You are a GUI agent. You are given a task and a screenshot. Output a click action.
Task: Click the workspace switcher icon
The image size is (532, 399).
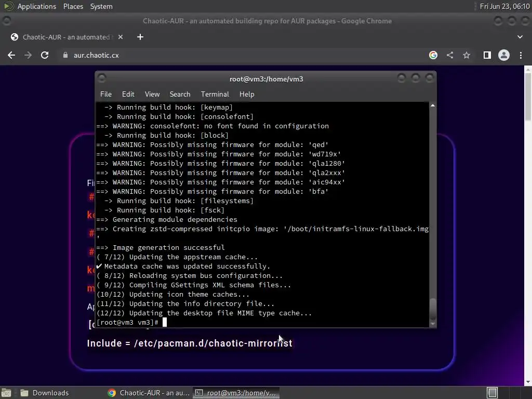click(493, 393)
